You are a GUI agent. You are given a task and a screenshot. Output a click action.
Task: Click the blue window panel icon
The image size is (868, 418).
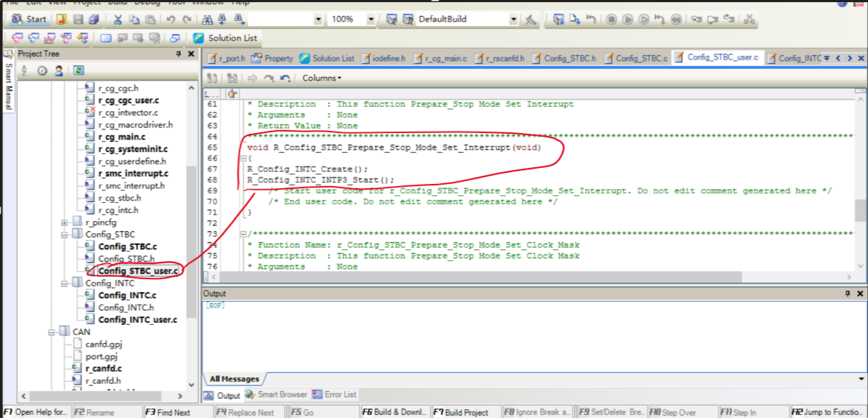point(106,39)
